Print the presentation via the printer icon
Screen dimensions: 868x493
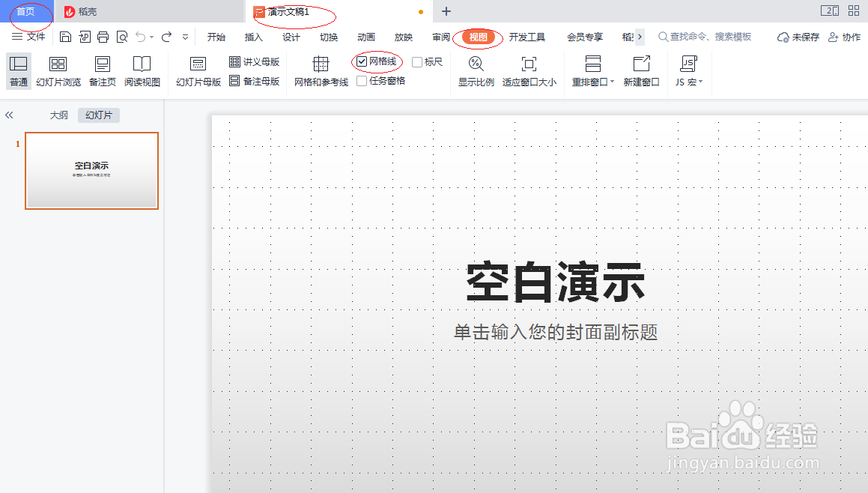(x=101, y=35)
